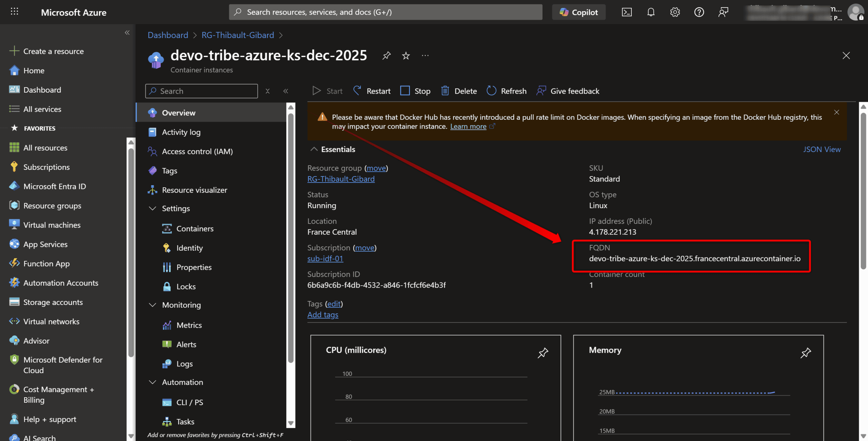This screenshot has width=868, height=441.
Task: Pin the Memory chart to the dashboard
Action: (806, 353)
